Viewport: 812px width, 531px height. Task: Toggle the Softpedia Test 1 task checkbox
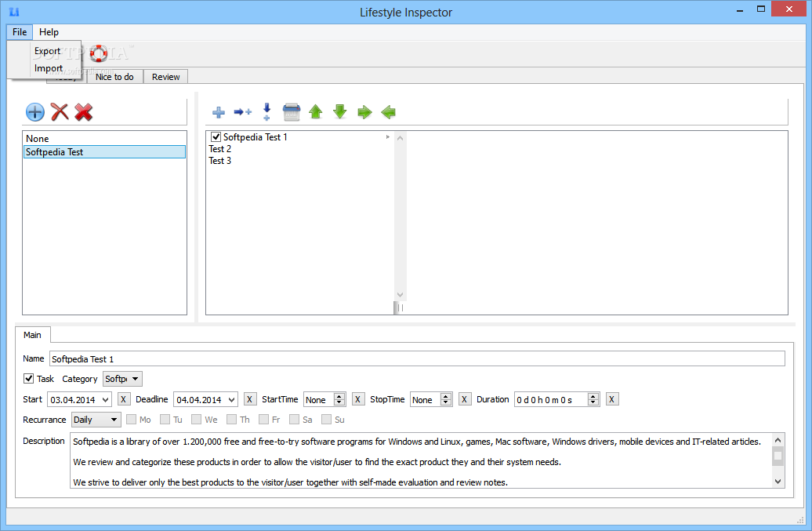(x=216, y=136)
